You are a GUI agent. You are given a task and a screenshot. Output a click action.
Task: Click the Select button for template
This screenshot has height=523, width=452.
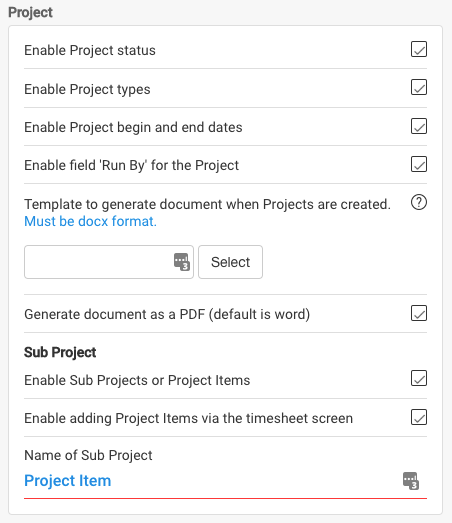(x=231, y=262)
